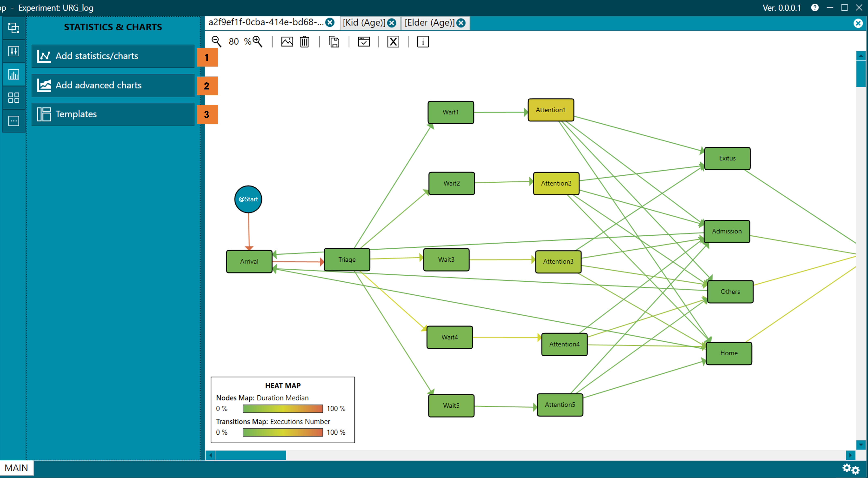Select the Wait4 node
Screen dimensions: 868x478
449,337
